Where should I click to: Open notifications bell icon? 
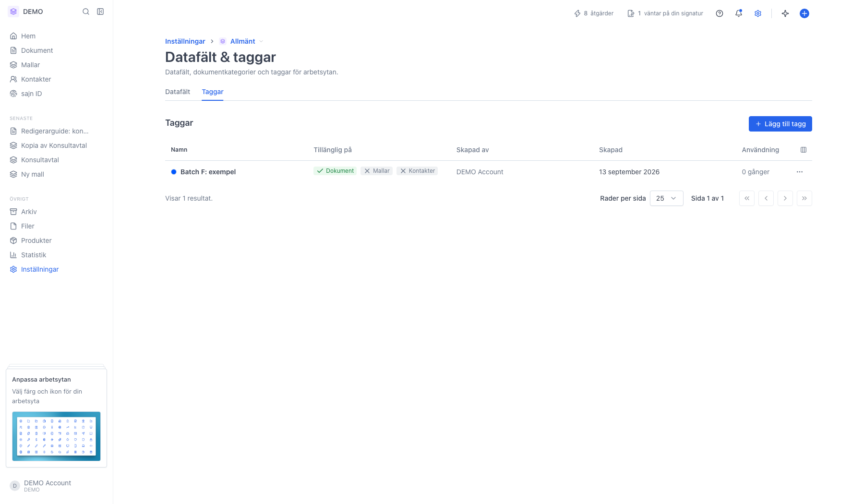pyautogui.click(x=739, y=13)
